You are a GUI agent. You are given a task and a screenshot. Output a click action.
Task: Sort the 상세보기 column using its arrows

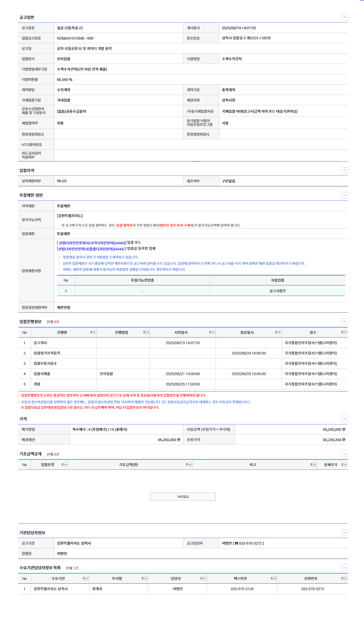click(342, 465)
